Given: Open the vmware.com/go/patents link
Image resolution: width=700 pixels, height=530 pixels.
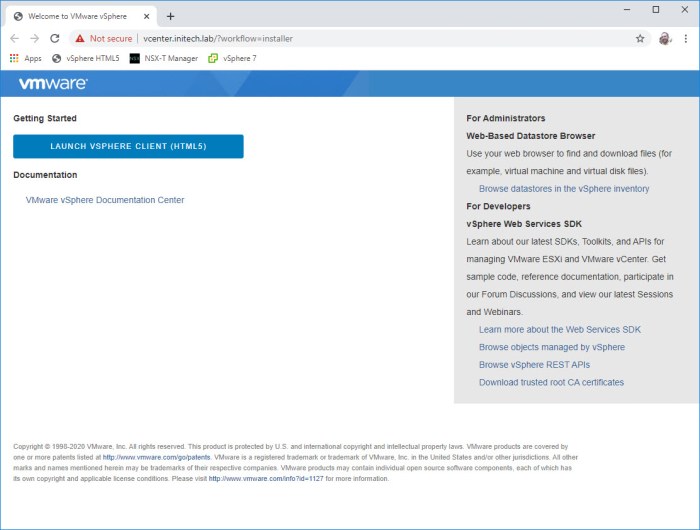Looking at the screenshot, I should (156, 457).
